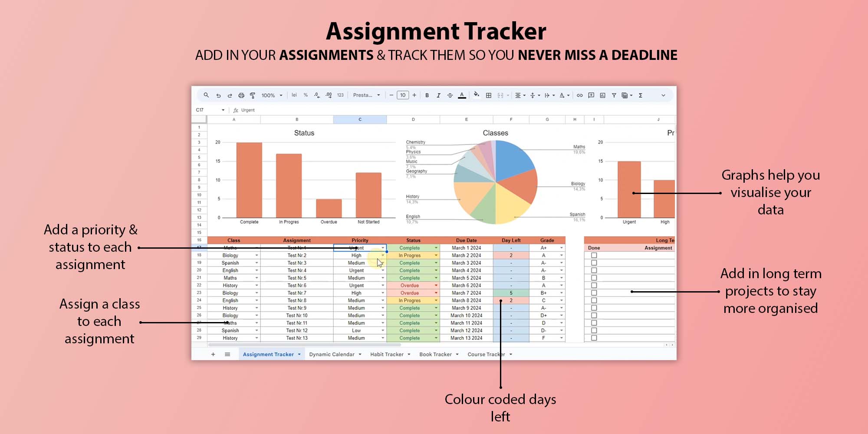Toggle bold formatting

coord(427,95)
